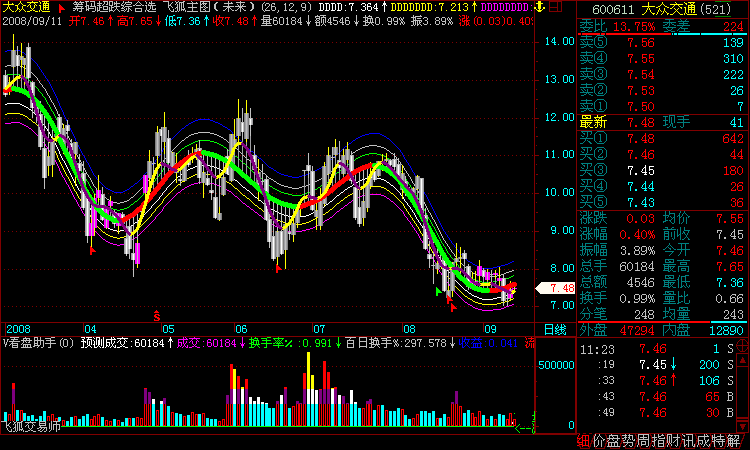750x450 pixels.
Task: Click the yellow anchor icon above the chart
Action: tap(539, 7)
